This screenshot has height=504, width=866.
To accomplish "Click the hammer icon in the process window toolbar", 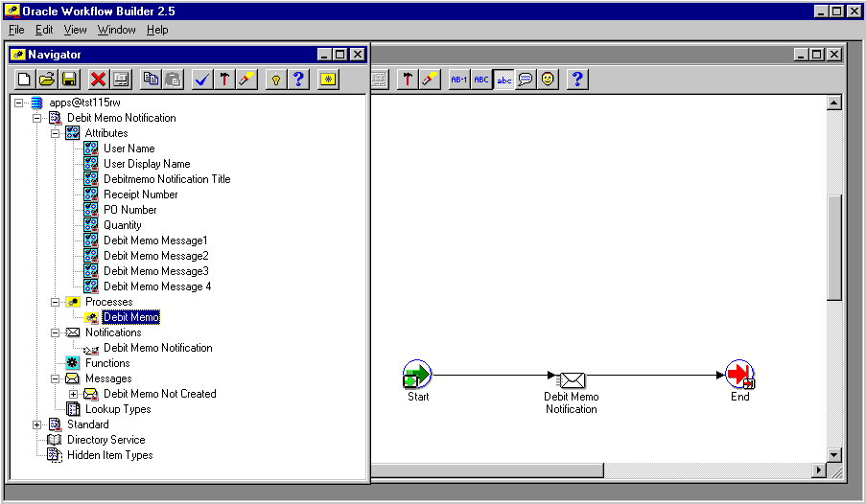I will tap(408, 80).
